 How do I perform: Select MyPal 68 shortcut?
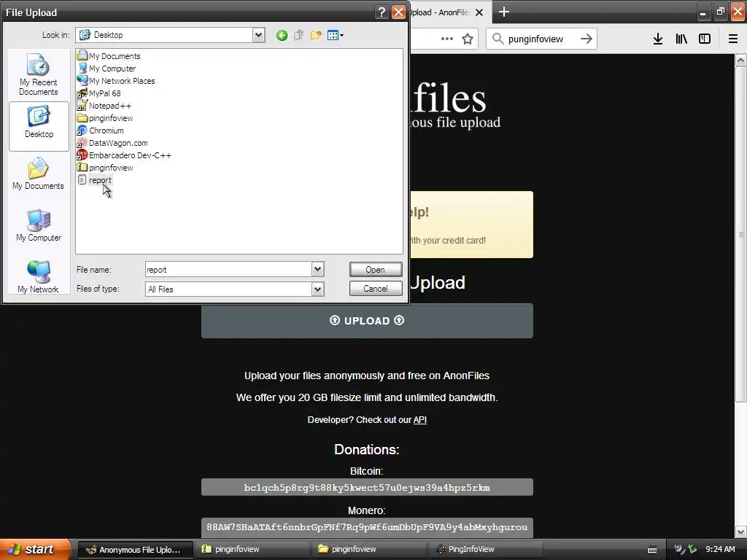99,93
